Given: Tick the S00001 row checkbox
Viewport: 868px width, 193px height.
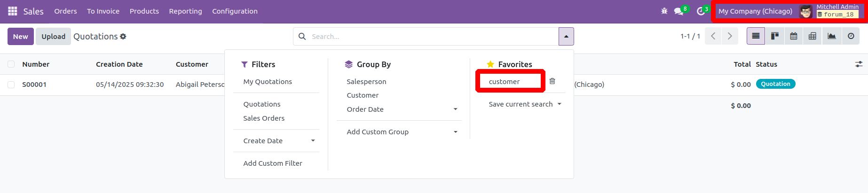Looking at the screenshot, I should pyautogui.click(x=11, y=85).
